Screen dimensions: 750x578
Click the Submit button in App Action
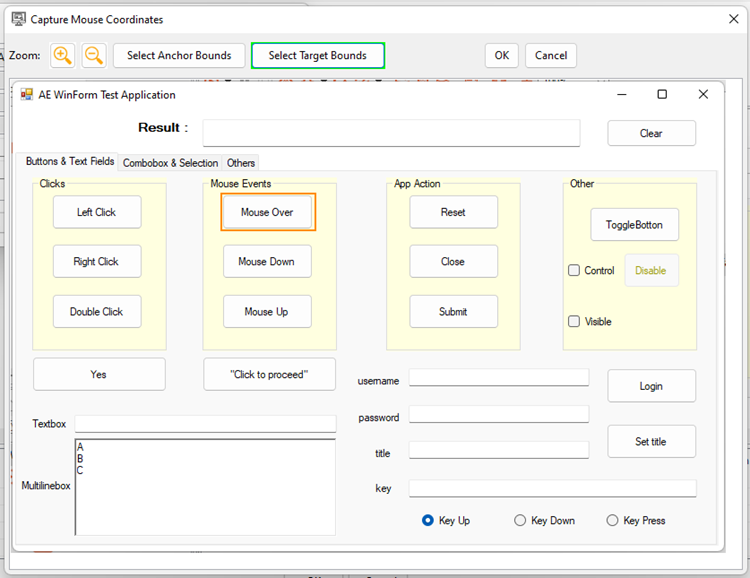pyautogui.click(x=453, y=312)
